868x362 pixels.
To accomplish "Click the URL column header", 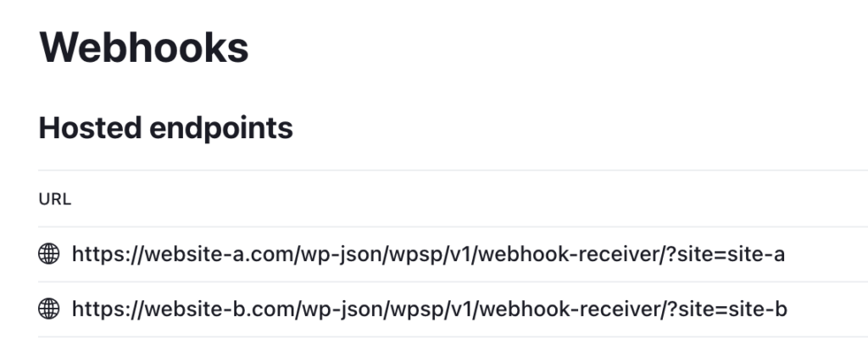I will click(55, 199).
